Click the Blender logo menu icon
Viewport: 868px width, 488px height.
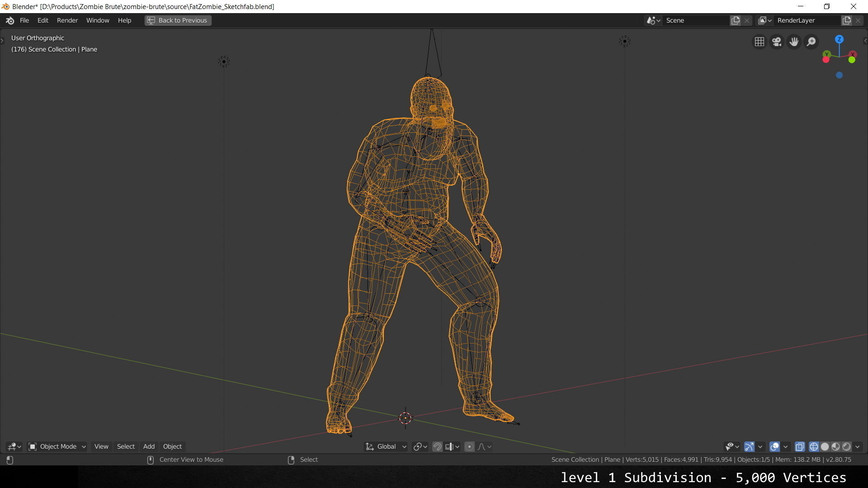click(10, 20)
